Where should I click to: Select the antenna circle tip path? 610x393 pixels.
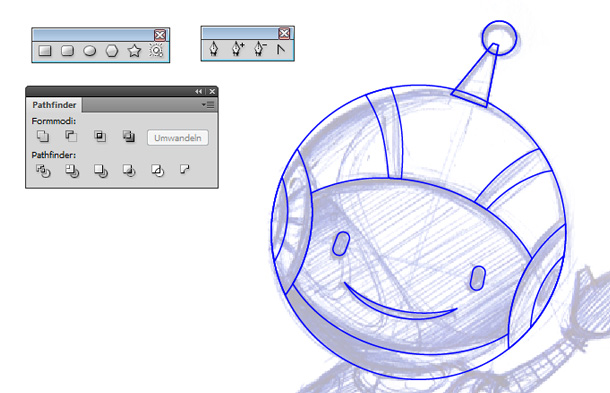[x=500, y=38]
